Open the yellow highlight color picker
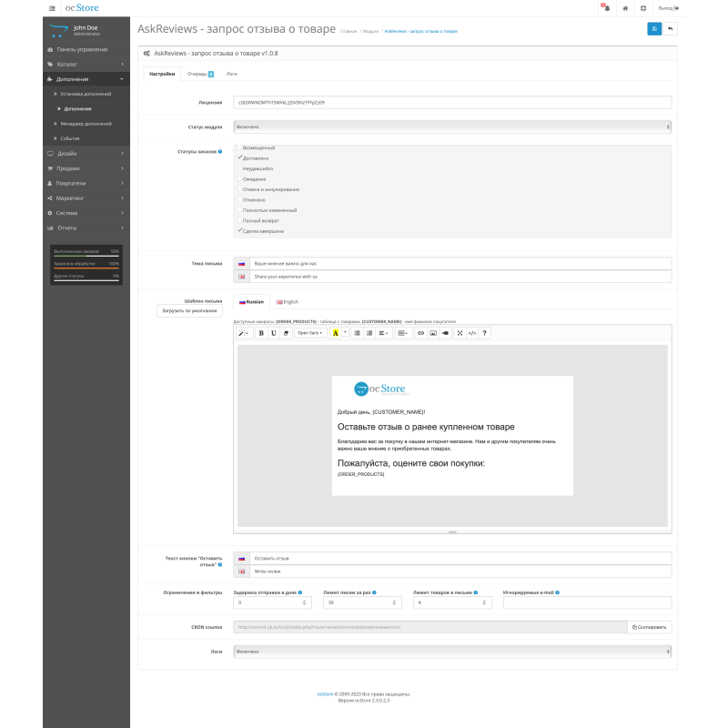This screenshot has width=728, height=728. pos(335,333)
